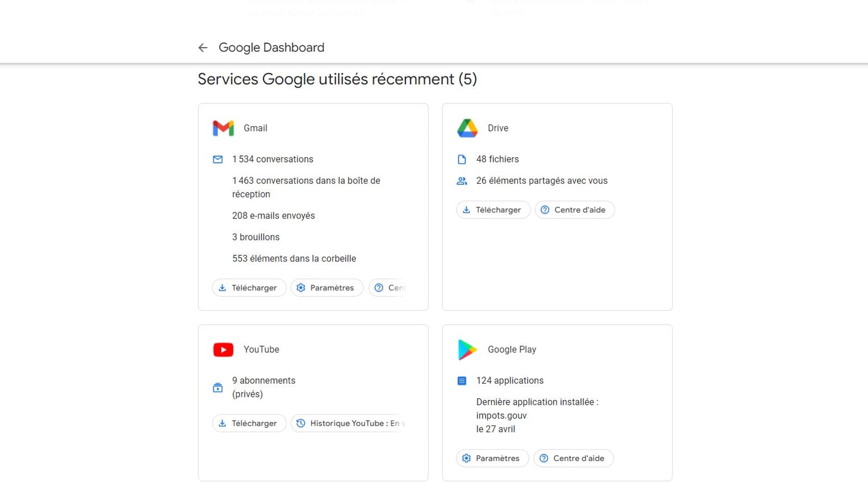Select the Gmail service logo
Image resolution: width=868 pixels, height=488 pixels.
(222, 128)
